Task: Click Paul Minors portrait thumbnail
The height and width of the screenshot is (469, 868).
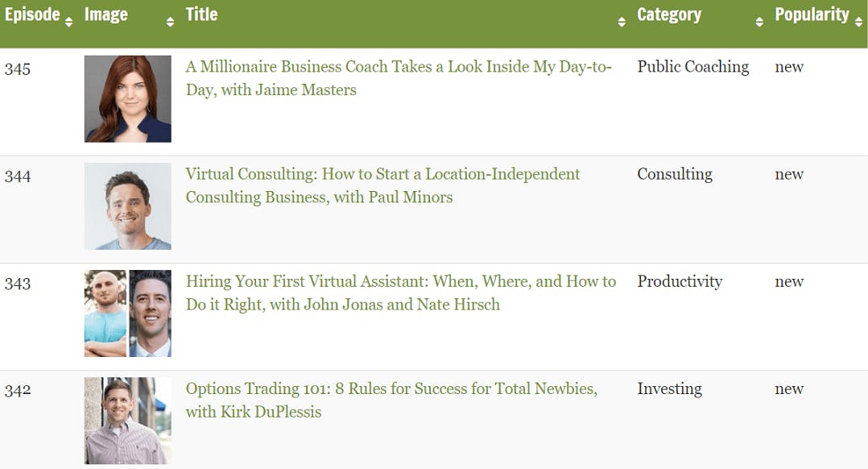Action: point(128,206)
